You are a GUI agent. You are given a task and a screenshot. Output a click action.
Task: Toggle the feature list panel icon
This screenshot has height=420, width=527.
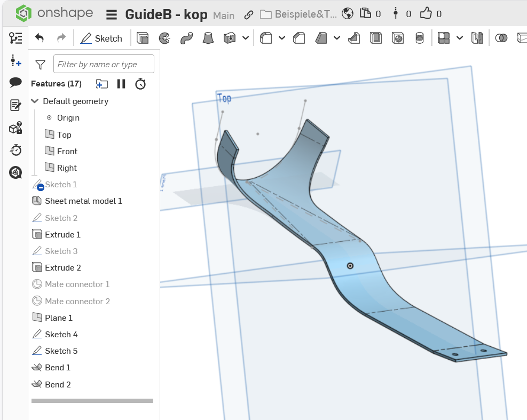[x=15, y=38]
